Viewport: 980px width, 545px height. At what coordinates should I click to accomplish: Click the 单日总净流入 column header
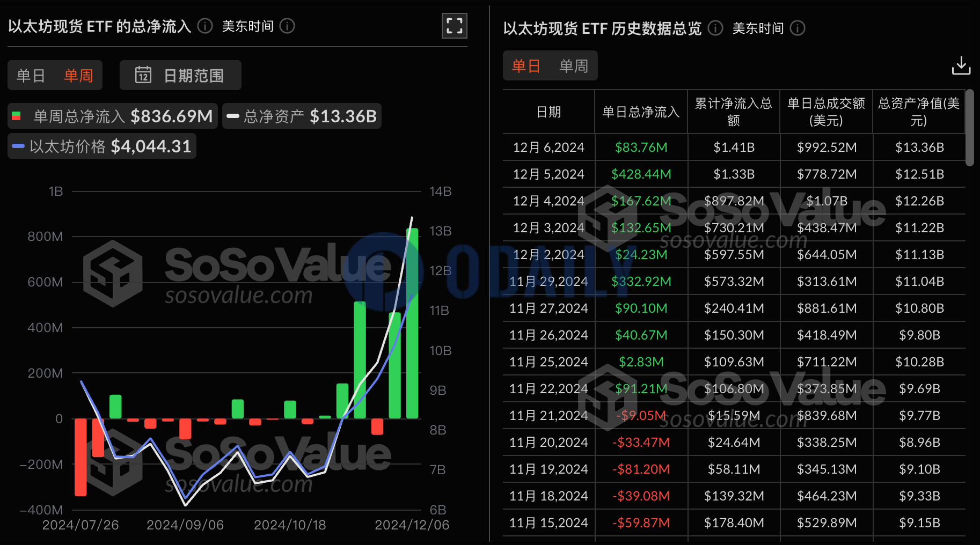pos(641,112)
